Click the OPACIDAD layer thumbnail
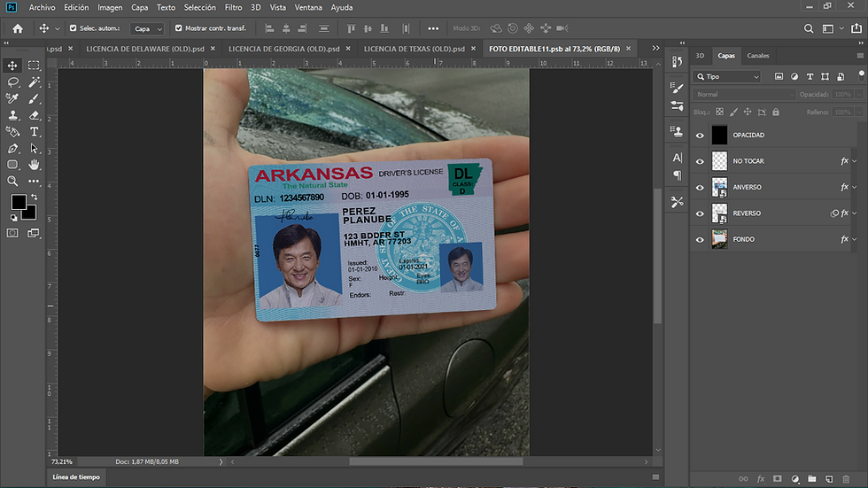Screen dimensions: 868x488 tap(719, 136)
